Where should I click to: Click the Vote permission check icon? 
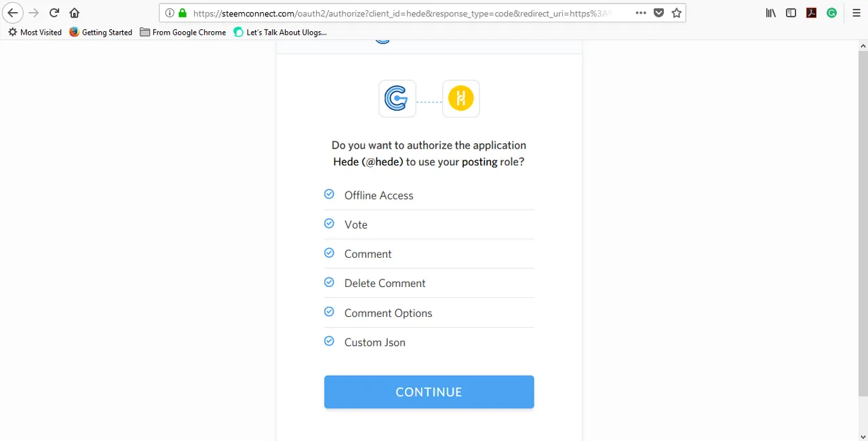pyautogui.click(x=329, y=223)
